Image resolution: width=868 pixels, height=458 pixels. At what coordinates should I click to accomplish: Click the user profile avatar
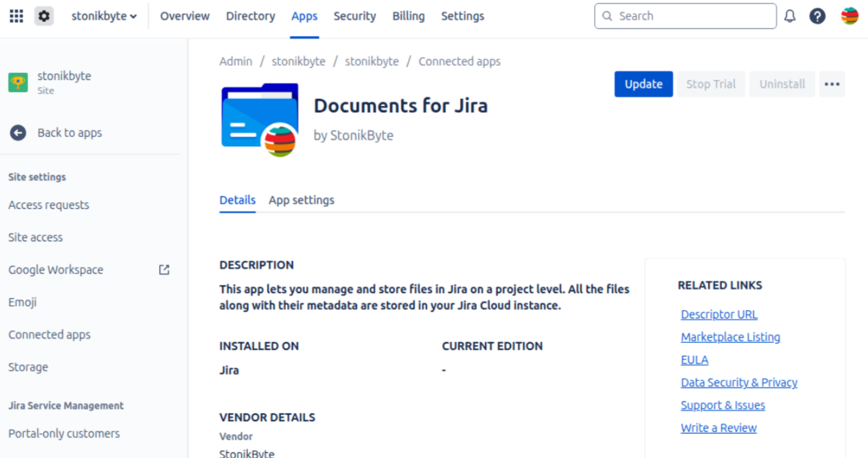pos(849,16)
